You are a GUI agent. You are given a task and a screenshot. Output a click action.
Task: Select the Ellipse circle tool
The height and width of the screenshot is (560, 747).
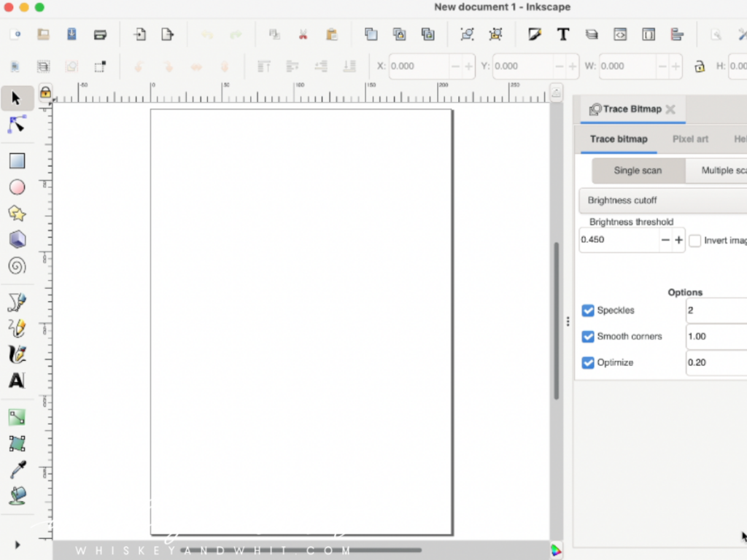tap(18, 187)
